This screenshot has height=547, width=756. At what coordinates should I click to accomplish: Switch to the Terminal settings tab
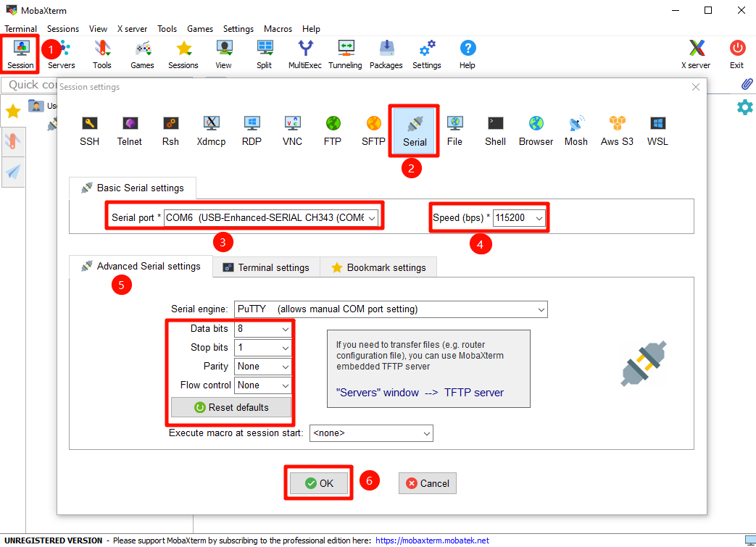266,267
